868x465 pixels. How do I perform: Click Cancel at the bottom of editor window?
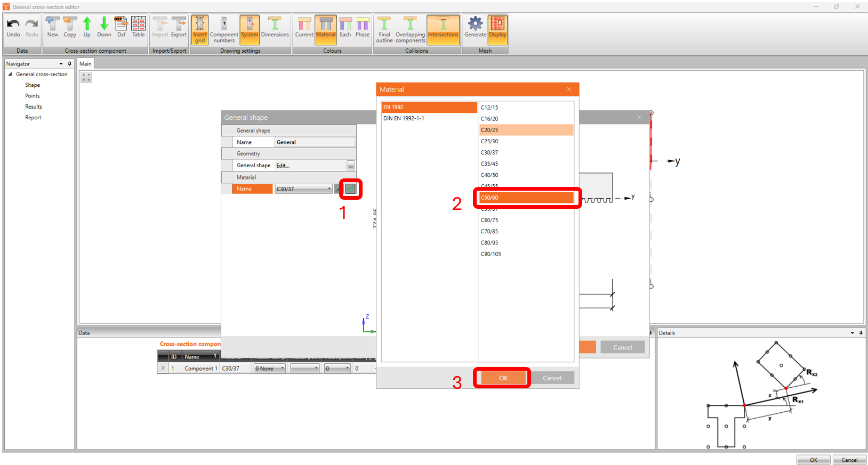(849, 460)
